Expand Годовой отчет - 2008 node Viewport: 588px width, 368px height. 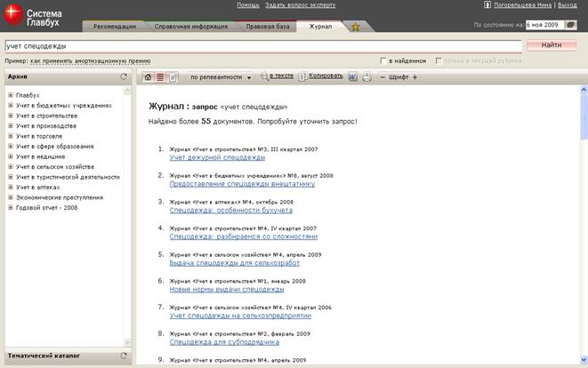pos(11,207)
